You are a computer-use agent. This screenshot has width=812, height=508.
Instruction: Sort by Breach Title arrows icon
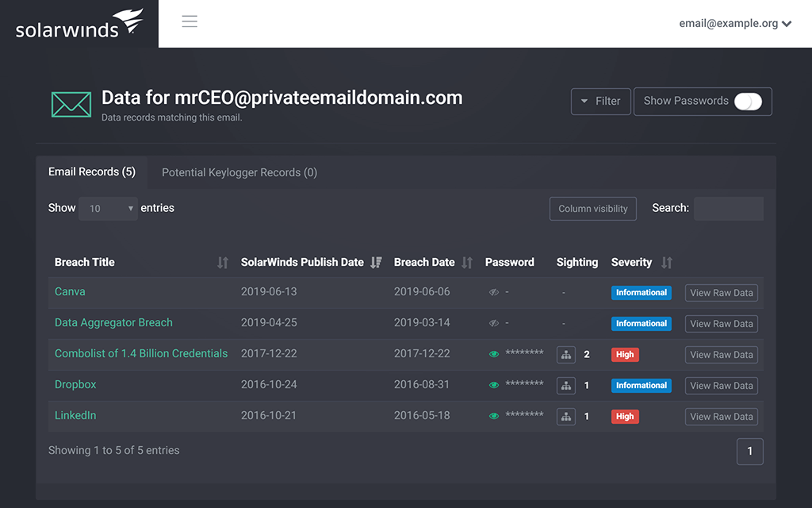223,263
